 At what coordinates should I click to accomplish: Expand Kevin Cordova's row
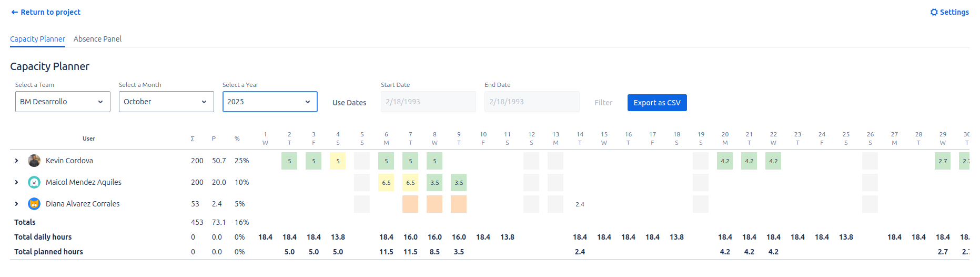point(16,161)
